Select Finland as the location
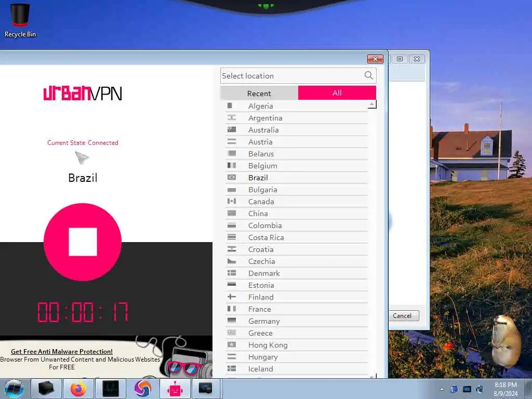Screen dimensions: 532x399 [297, 297]
